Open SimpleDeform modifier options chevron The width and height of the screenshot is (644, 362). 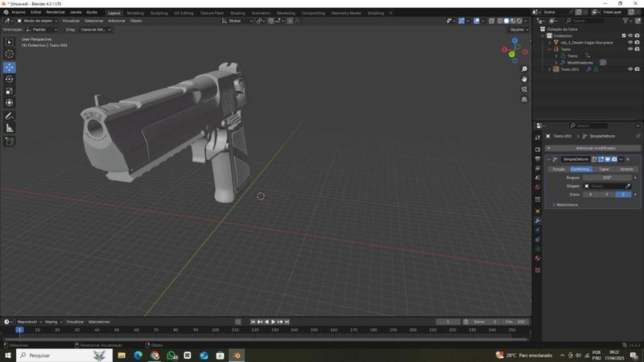tap(621, 159)
